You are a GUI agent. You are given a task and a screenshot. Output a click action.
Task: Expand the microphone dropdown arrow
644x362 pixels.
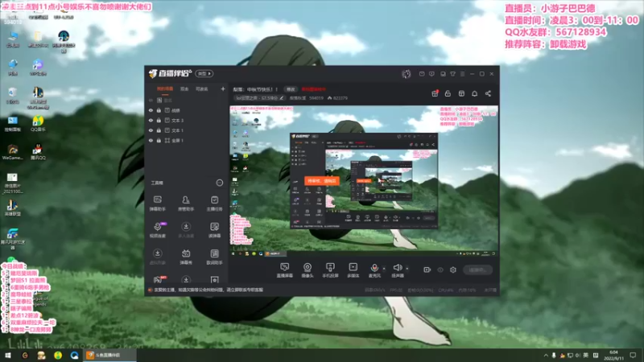click(384, 269)
